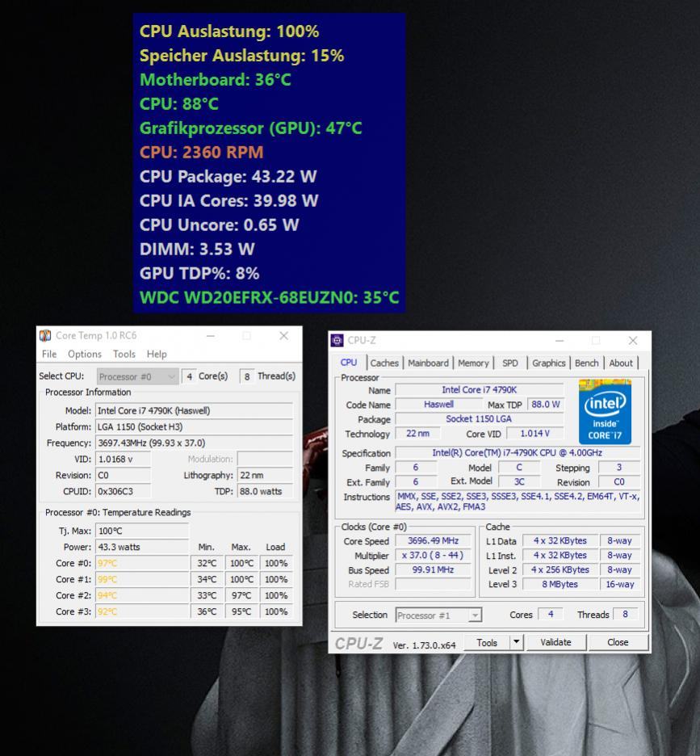Viewport: 700px width, 756px height.
Task: Open the Help menu in Core Temp
Action: (157, 354)
